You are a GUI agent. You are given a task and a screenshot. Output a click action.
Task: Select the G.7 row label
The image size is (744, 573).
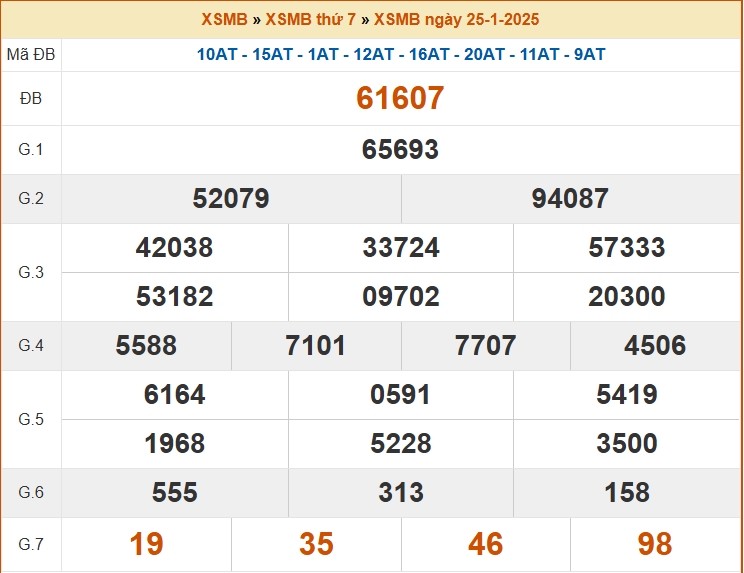[x=31, y=544]
